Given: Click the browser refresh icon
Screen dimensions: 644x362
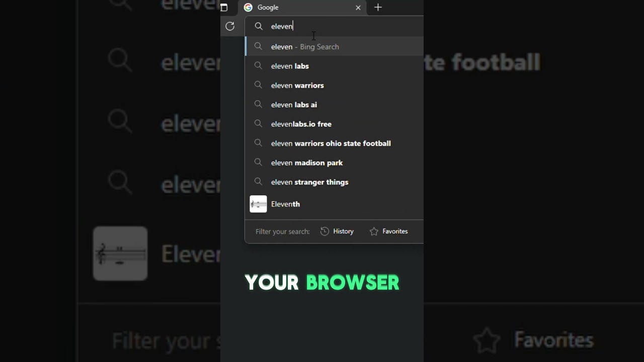Looking at the screenshot, I should (230, 26).
